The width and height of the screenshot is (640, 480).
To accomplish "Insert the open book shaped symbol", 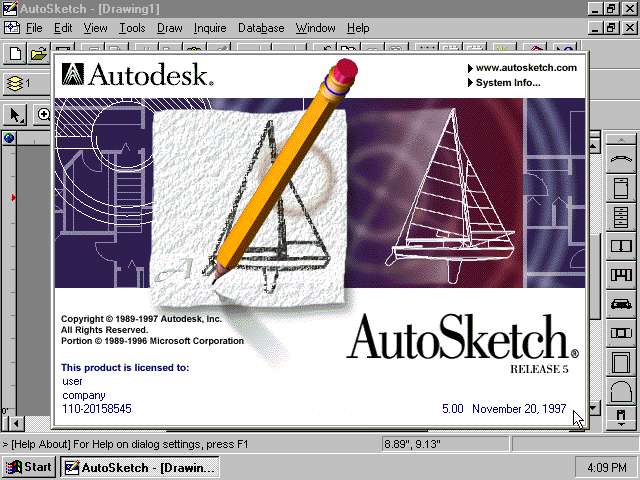I will tap(621, 246).
